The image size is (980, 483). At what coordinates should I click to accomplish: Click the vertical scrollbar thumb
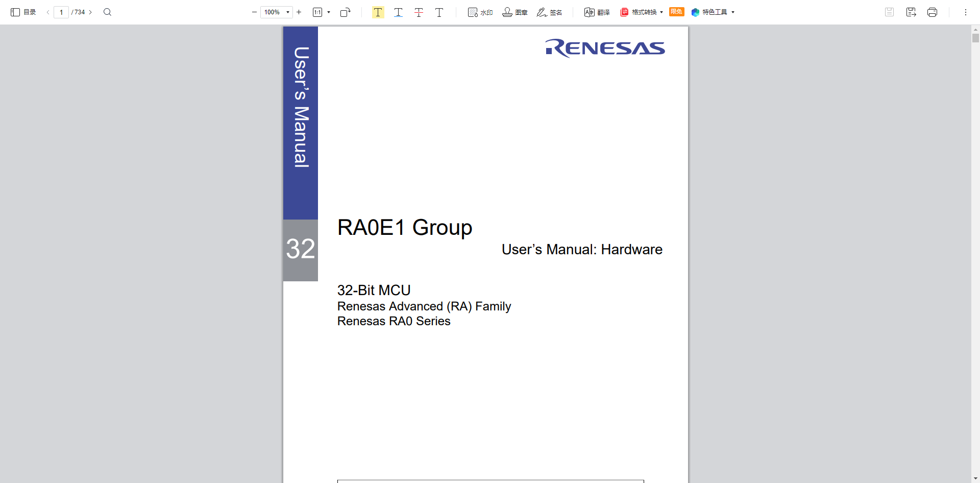pyautogui.click(x=975, y=38)
